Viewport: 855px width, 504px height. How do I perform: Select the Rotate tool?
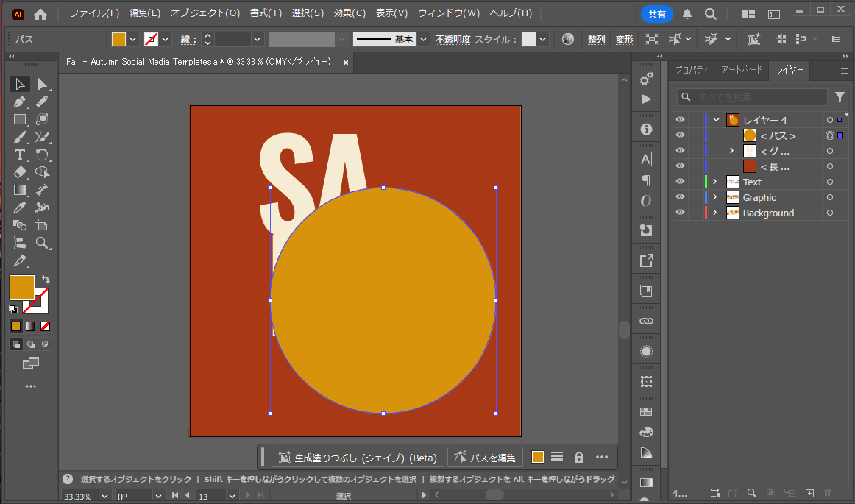42,155
